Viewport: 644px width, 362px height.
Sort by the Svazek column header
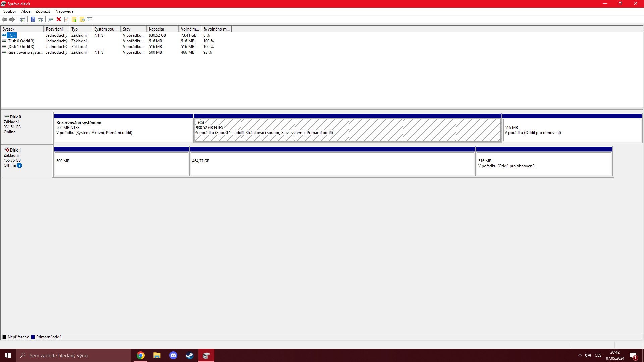point(22,29)
